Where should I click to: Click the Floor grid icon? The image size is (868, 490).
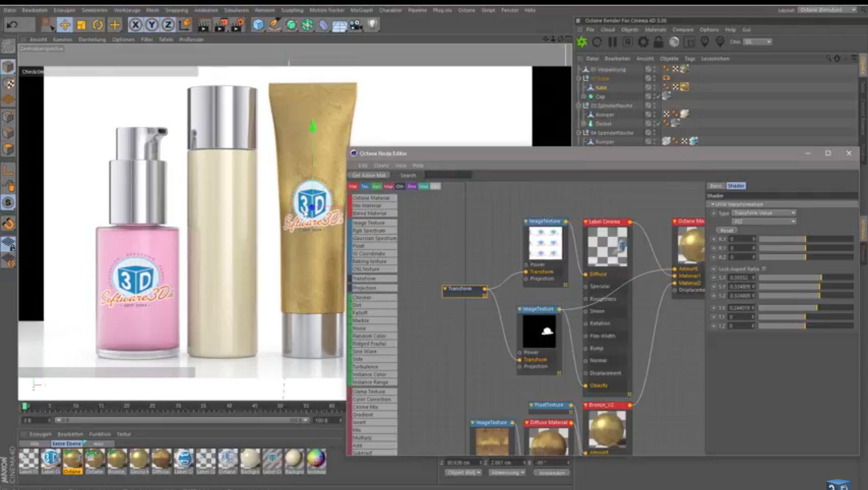[x=340, y=26]
